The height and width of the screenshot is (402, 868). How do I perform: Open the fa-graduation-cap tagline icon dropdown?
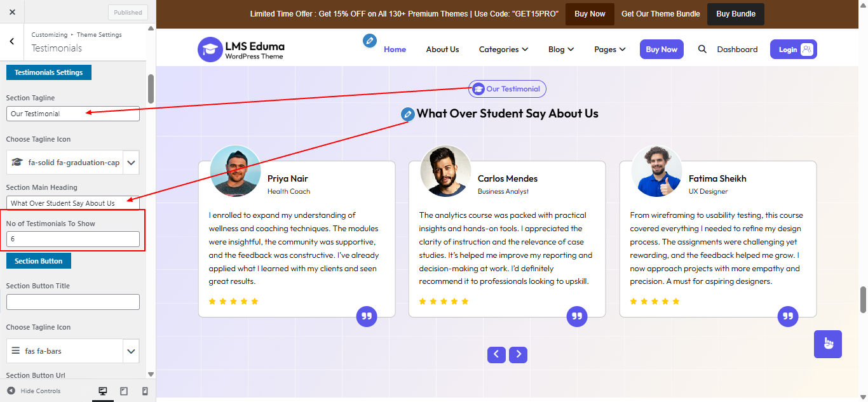click(x=130, y=163)
